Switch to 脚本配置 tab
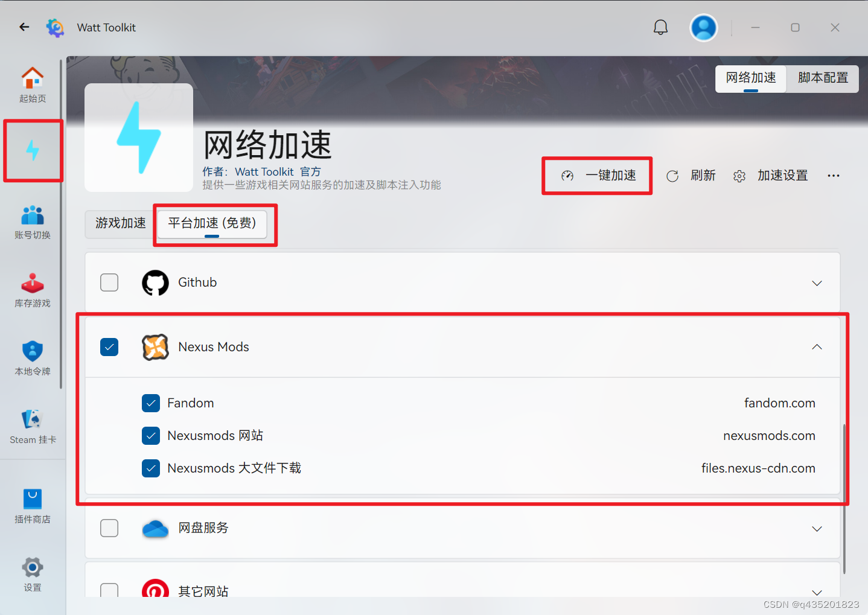This screenshot has width=868, height=615. 823,78
